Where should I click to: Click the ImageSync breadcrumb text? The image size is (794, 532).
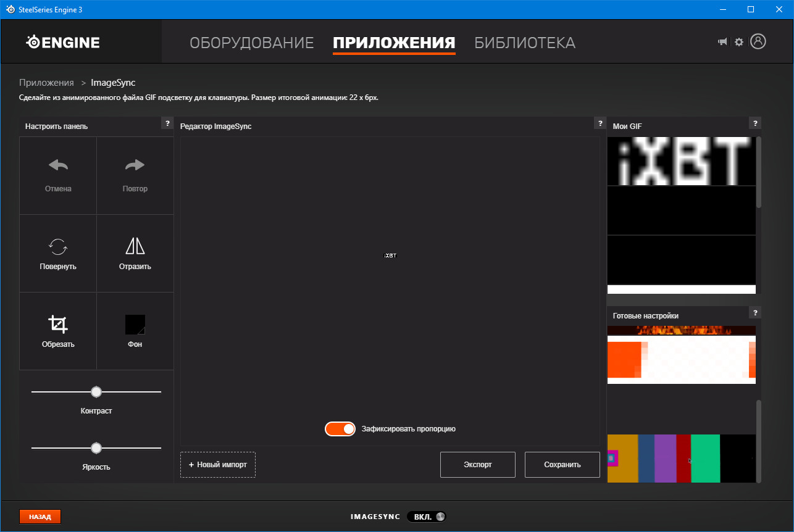pyautogui.click(x=113, y=83)
